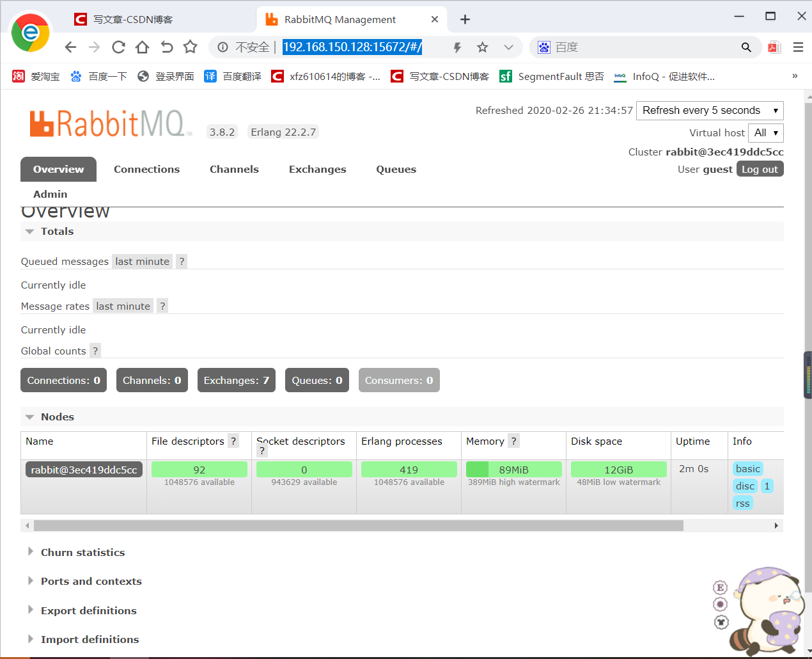Click the lightning speed mode icon
Viewport: 812px width, 659px height.
pyautogui.click(x=457, y=47)
